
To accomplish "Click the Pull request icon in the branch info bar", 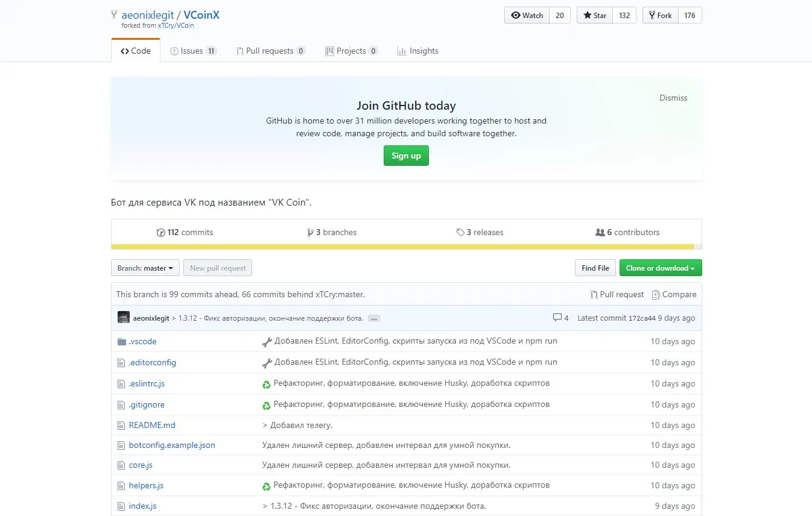I will point(594,295).
